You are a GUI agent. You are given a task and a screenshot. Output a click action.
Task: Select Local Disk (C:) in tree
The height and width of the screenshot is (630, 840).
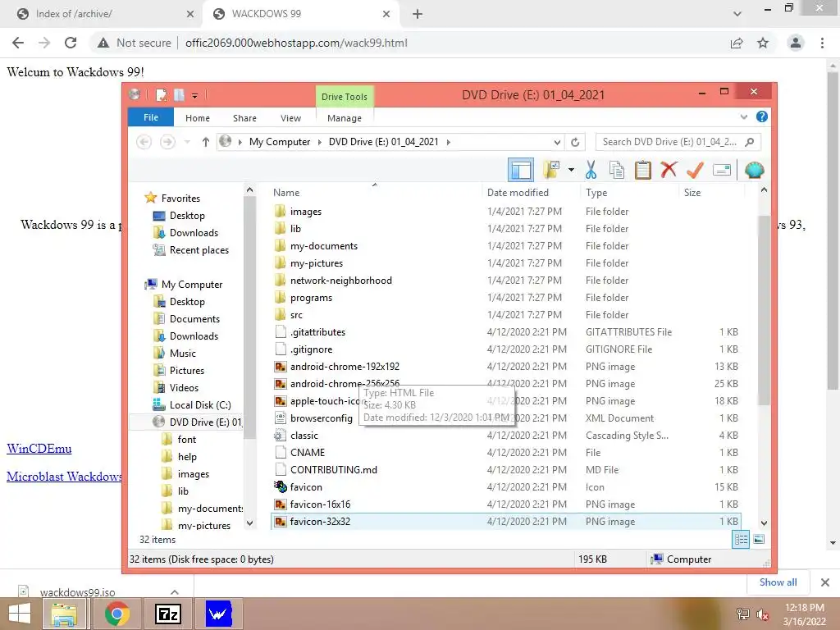pyautogui.click(x=200, y=405)
